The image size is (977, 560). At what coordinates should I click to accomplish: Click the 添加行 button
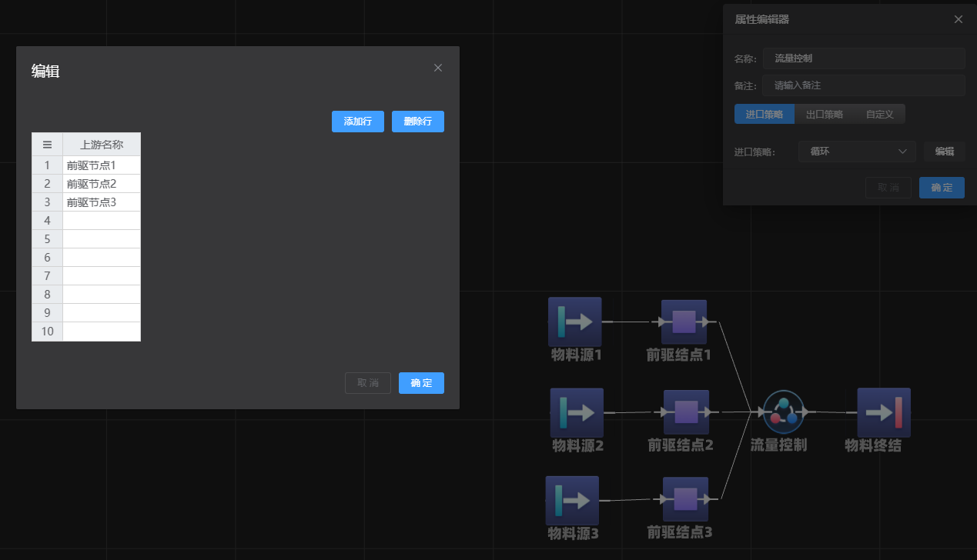(x=357, y=122)
